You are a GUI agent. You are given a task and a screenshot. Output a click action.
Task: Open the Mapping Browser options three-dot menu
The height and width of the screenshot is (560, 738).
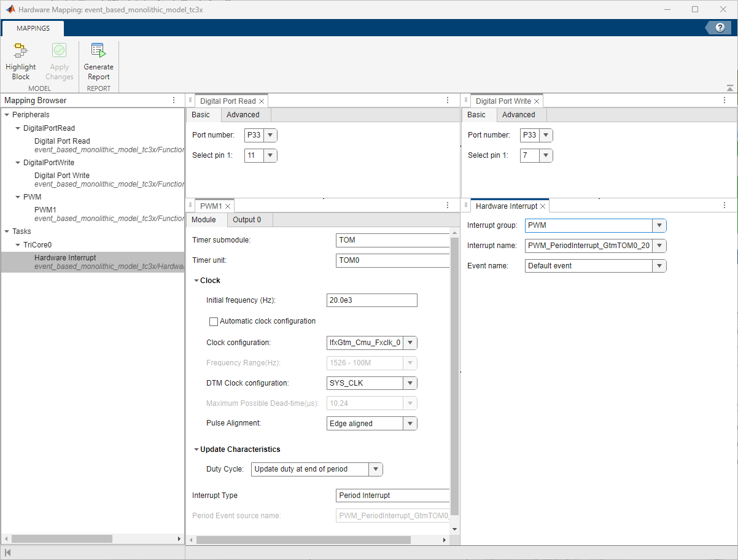(173, 99)
